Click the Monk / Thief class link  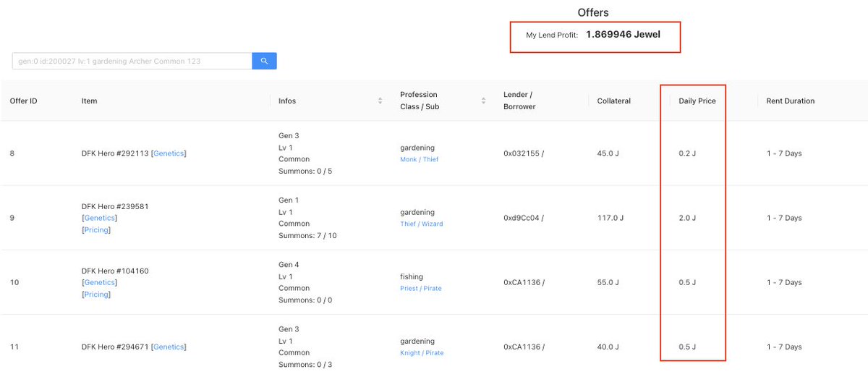click(x=420, y=159)
